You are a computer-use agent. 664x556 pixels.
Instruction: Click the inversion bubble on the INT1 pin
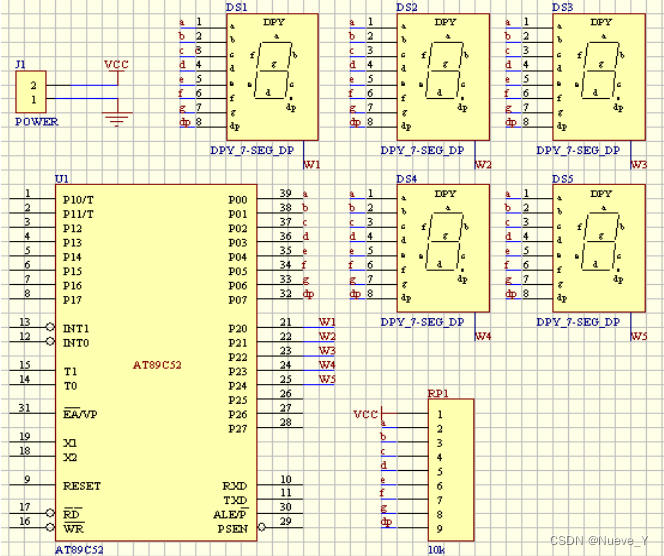tap(50, 327)
